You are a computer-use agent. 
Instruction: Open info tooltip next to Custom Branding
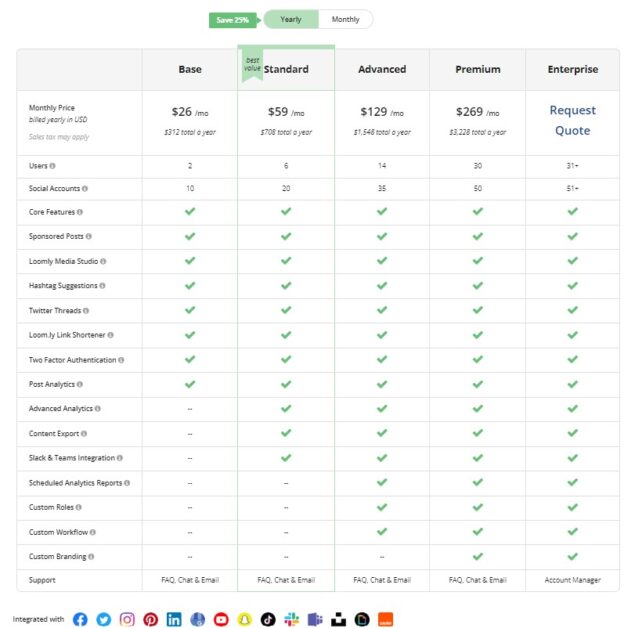pyautogui.click(x=91, y=557)
